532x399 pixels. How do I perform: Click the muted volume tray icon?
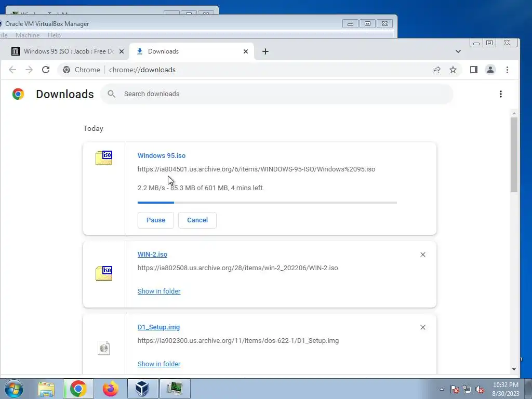click(480, 390)
